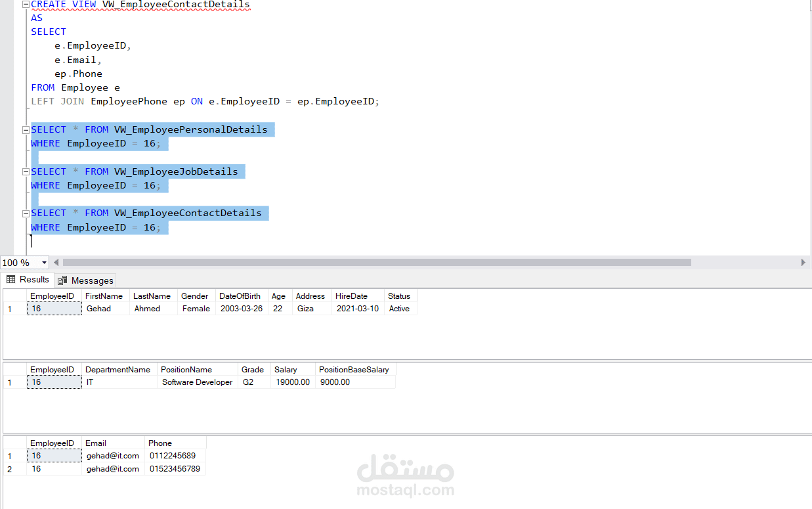This screenshot has height=509, width=812.
Task: Click the Age cell showing 22
Action: click(280, 309)
